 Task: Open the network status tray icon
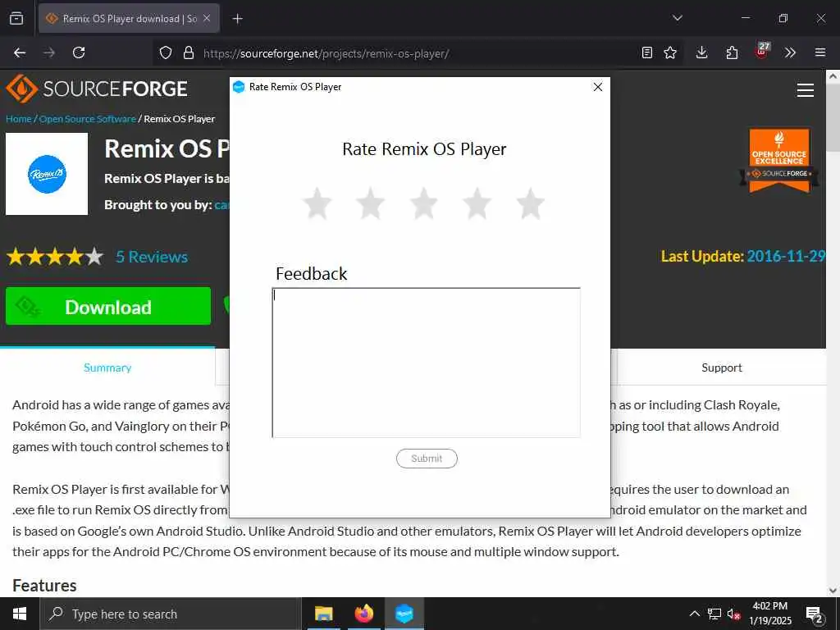click(714, 614)
